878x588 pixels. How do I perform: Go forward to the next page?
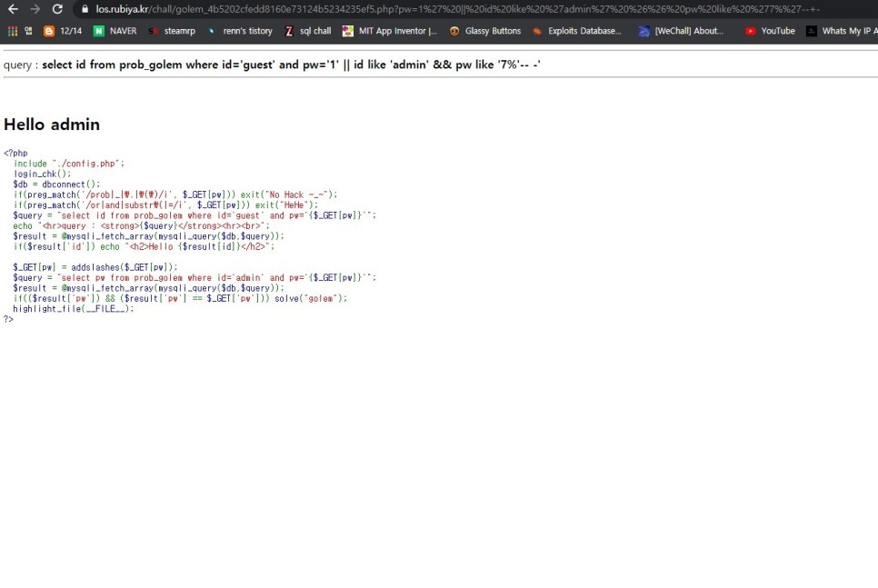tap(35, 9)
